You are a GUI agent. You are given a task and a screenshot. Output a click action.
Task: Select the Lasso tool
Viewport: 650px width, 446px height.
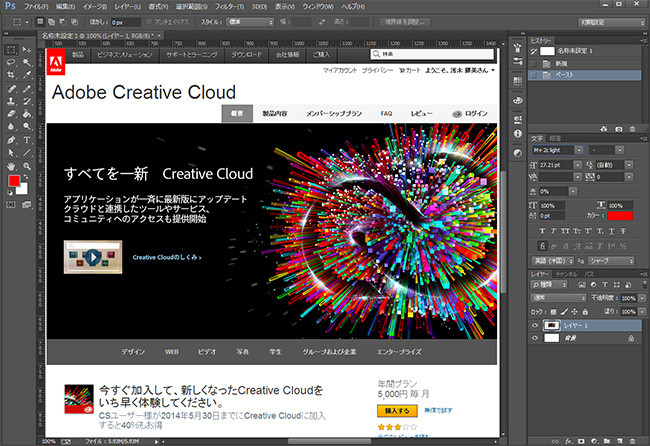[x=11, y=63]
